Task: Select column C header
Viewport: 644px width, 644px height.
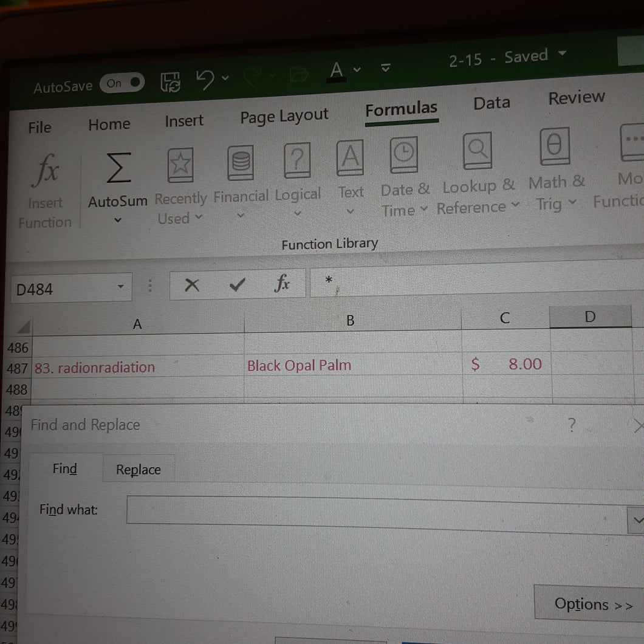Action: click(505, 318)
